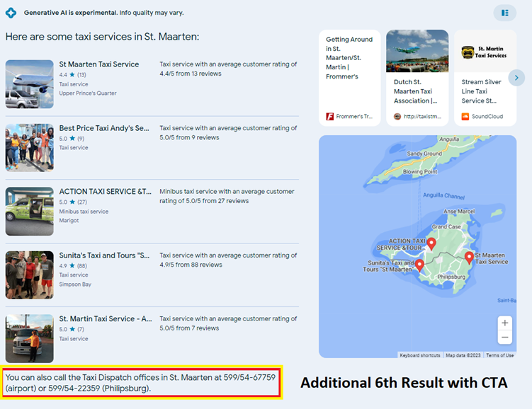Click the St Maarten Taxi Service van thumbnail
Viewport: 532px width, 409px height.
[x=29, y=84]
